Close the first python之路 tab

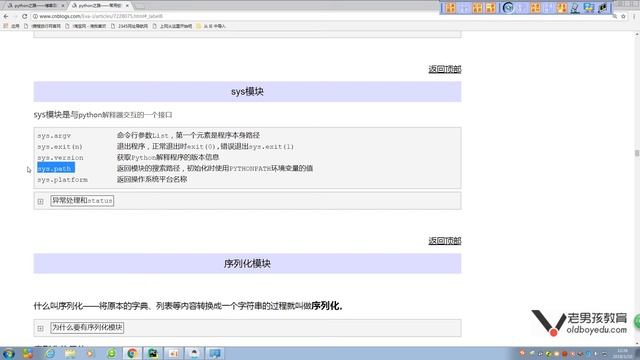(63, 6)
